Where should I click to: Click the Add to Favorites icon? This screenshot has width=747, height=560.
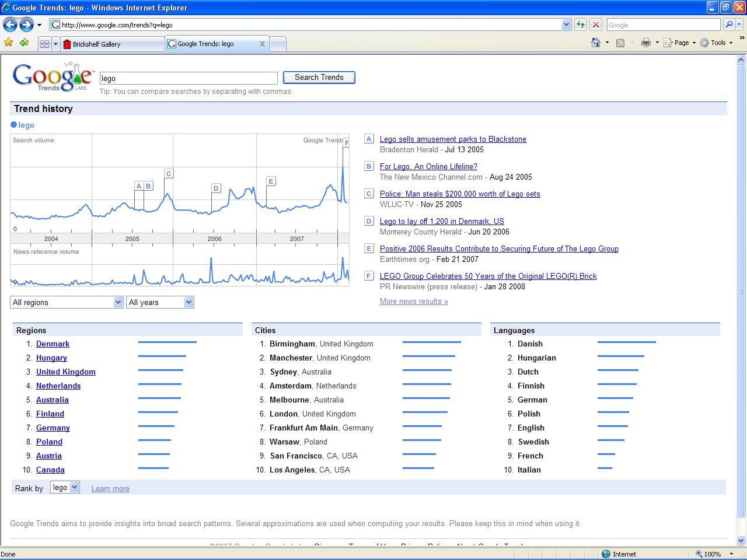pyautogui.click(x=24, y=43)
